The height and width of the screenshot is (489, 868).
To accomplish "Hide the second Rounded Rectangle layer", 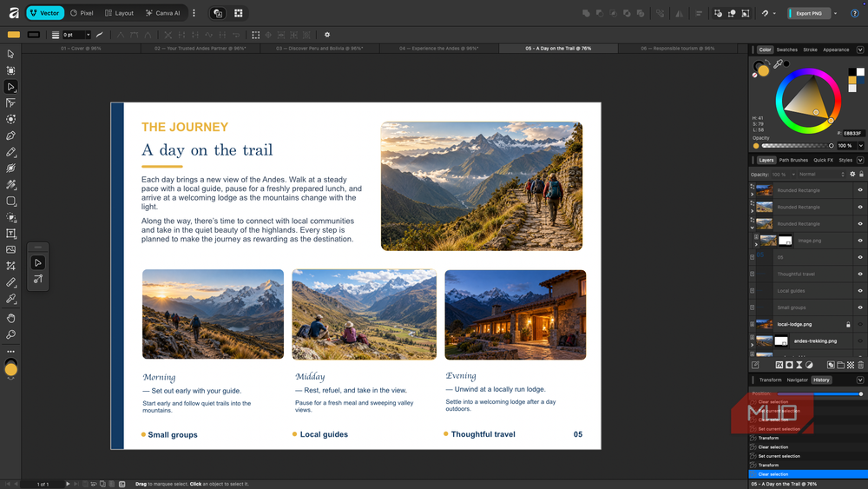I will [x=860, y=207].
